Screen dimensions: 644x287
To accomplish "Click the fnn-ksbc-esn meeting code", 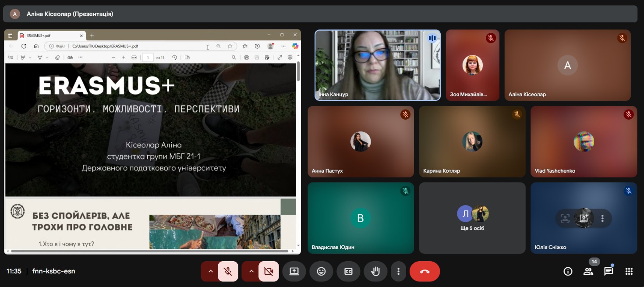I will (x=54, y=271).
